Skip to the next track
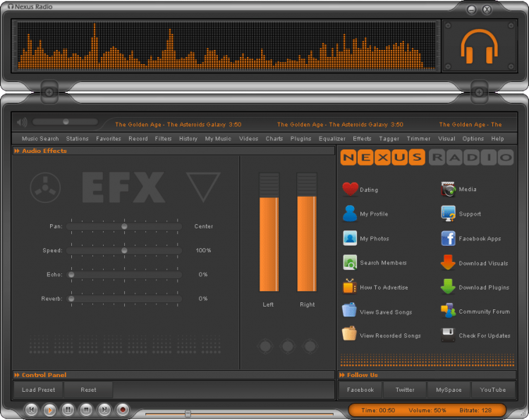Viewport: 529px width, 420px height. click(x=104, y=409)
